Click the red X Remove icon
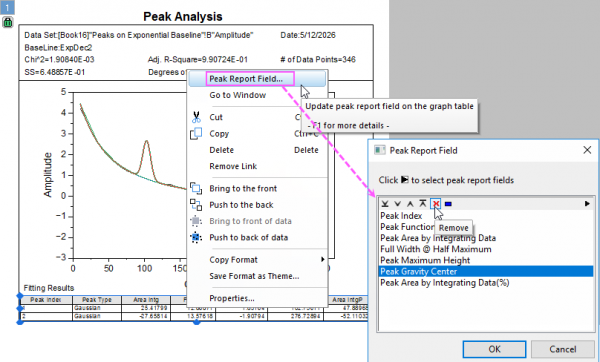Viewport: 600px width, 362px height. tap(435, 204)
